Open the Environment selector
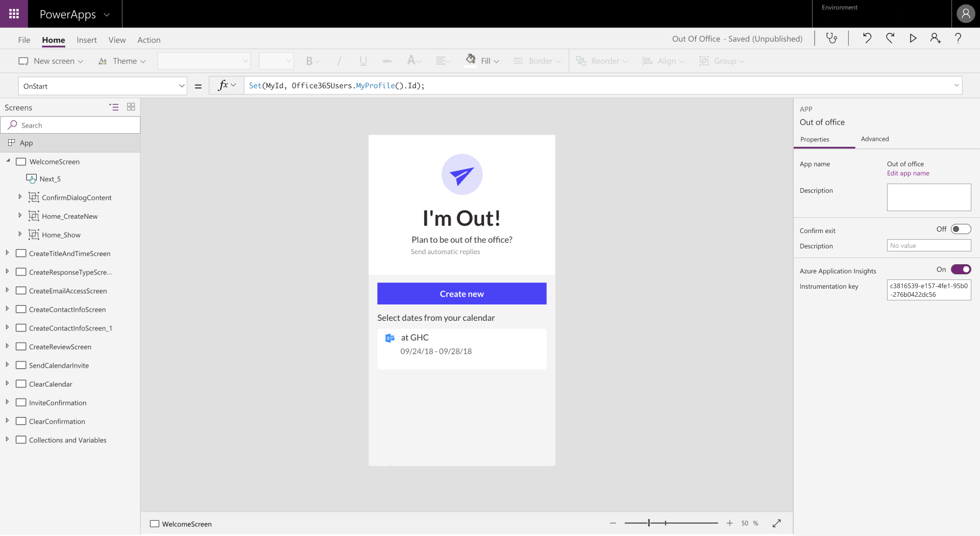The height and width of the screenshot is (536, 980). coord(881,14)
